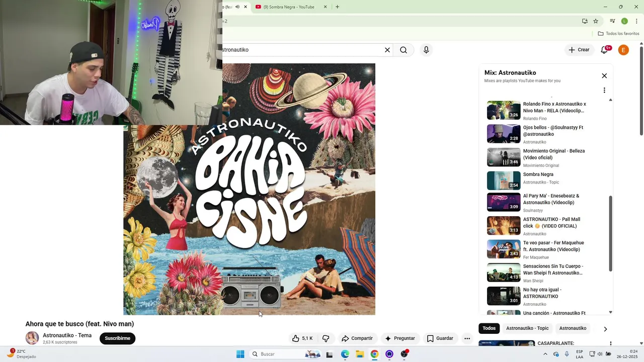This screenshot has width=644, height=362.
Task: Open options for the CASAPARLANTE recommended video
Action: point(610,344)
